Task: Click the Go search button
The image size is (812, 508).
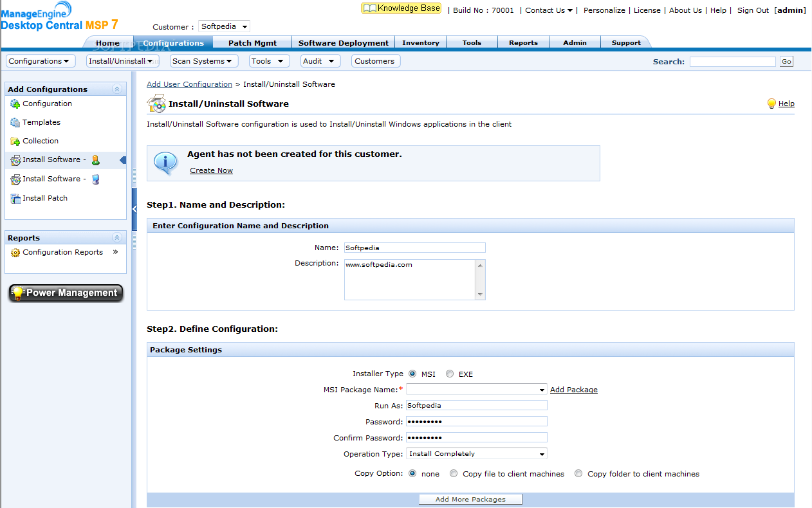Action: (x=786, y=62)
